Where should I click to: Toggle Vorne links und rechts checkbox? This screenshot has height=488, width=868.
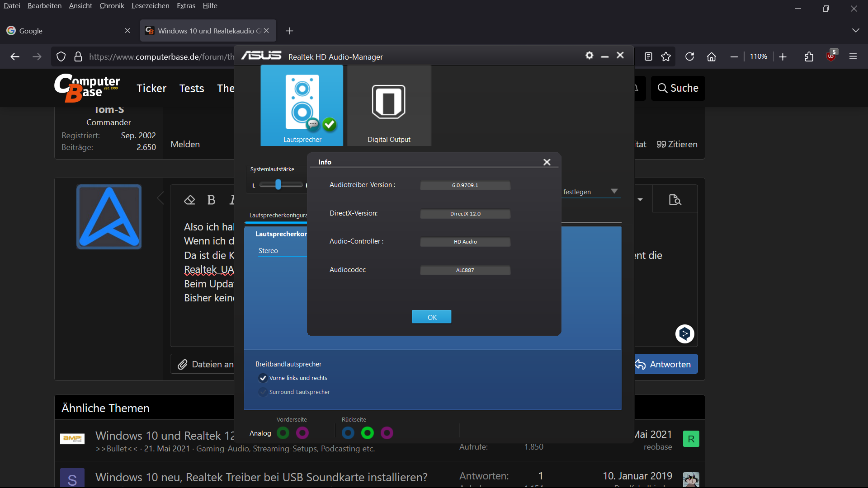pyautogui.click(x=263, y=378)
